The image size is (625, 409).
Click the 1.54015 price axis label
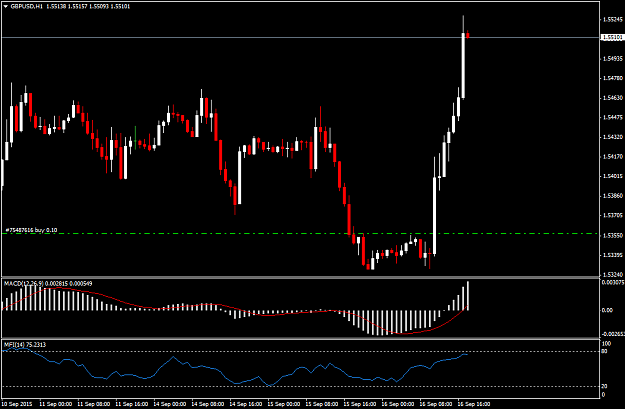pyautogui.click(x=613, y=176)
